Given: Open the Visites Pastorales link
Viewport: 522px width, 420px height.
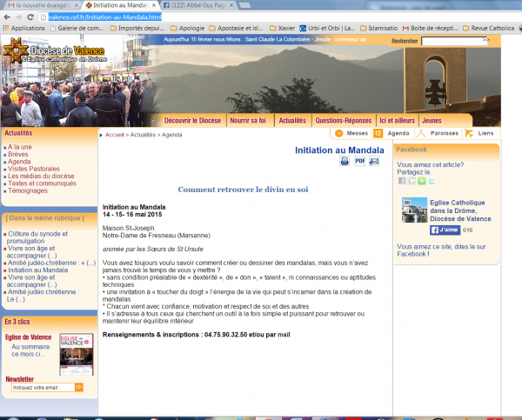Looking at the screenshot, I should click(34, 169).
